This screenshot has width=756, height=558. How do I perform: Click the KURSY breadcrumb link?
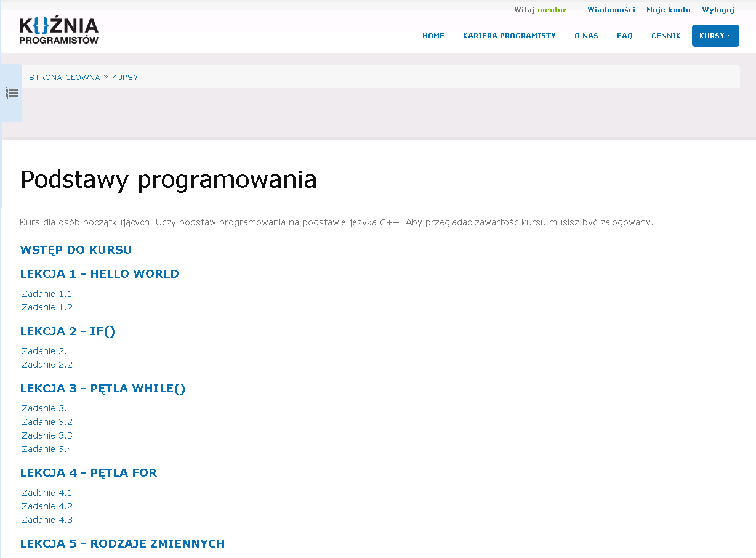tap(125, 78)
